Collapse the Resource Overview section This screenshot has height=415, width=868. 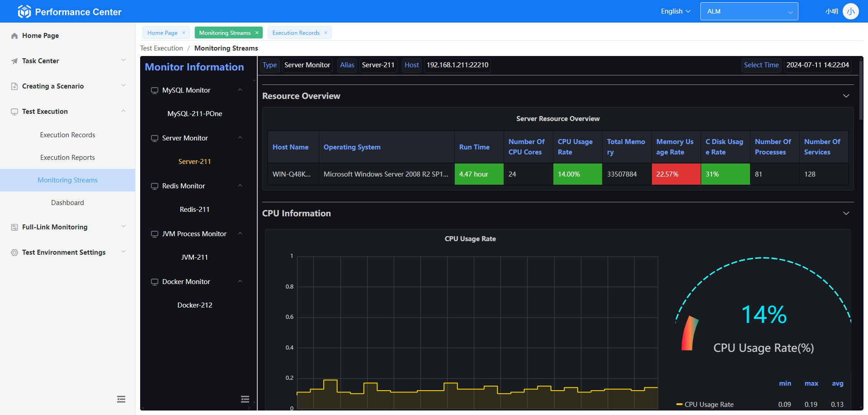click(846, 96)
